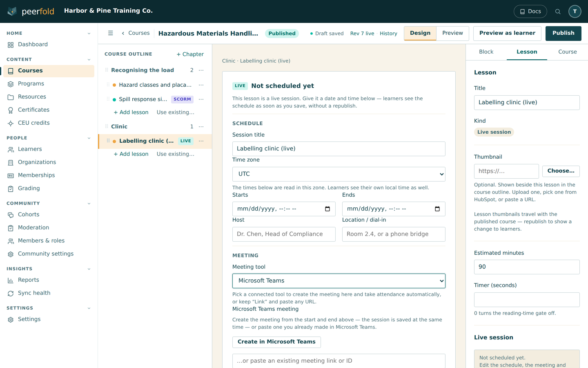Click Preview as learner button
This screenshot has width=588, height=368.
[507, 33]
